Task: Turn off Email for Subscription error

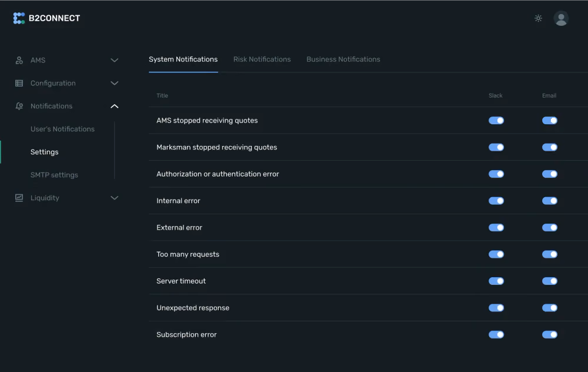Action: 550,334
